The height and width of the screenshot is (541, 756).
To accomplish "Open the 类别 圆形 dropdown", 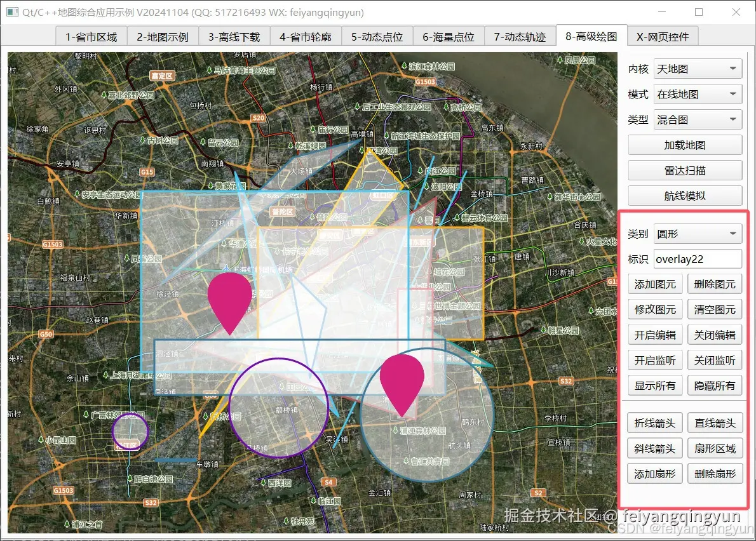I will pos(698,234).
